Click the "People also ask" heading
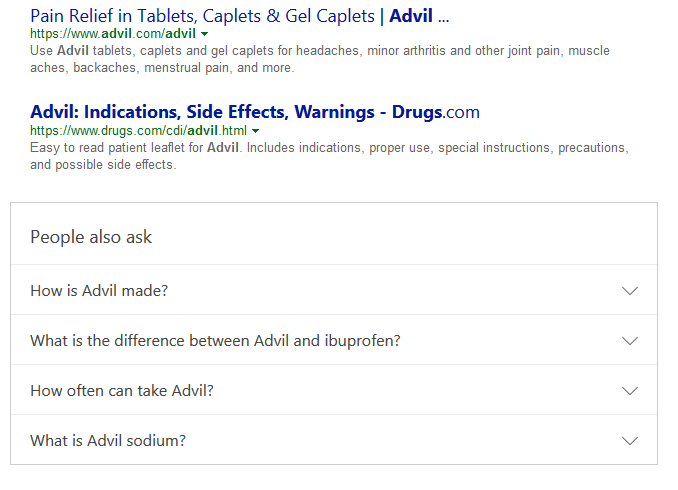 91,237
